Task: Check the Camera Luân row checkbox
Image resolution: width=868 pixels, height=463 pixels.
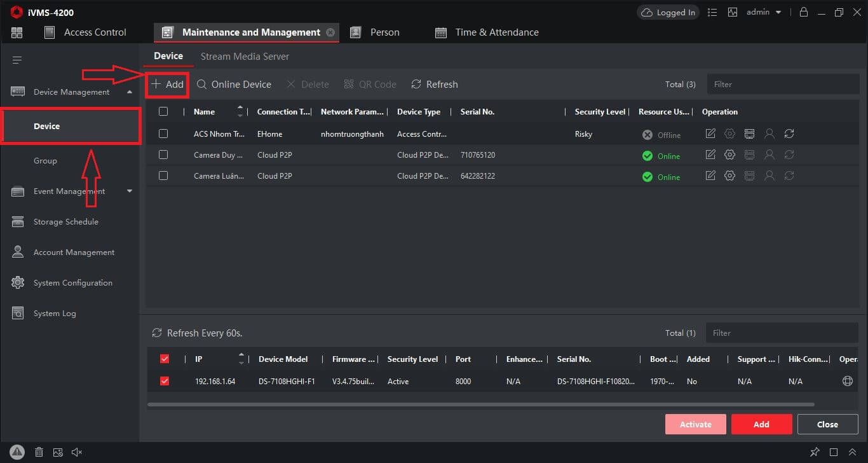Action: coord(163,176)
